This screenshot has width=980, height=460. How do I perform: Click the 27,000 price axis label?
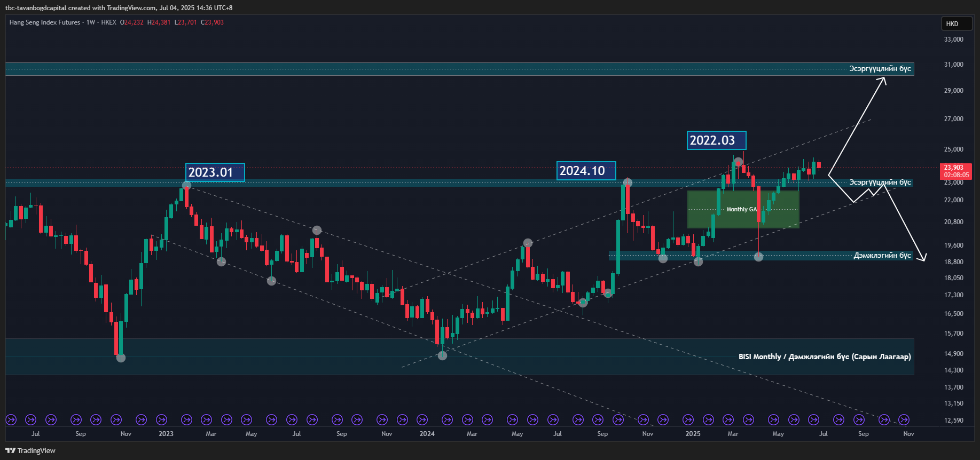pyautogui.click(x=954, y=119)
